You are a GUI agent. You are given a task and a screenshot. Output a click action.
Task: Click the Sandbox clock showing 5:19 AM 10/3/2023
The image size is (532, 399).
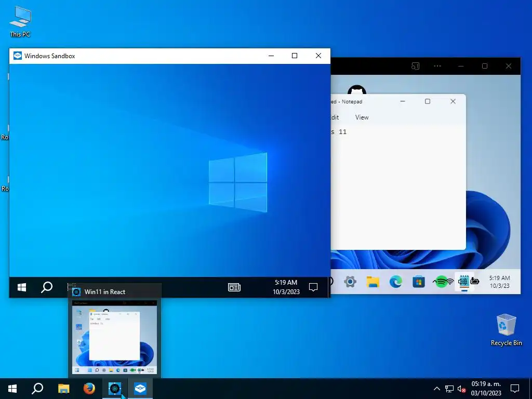[286, 287]
